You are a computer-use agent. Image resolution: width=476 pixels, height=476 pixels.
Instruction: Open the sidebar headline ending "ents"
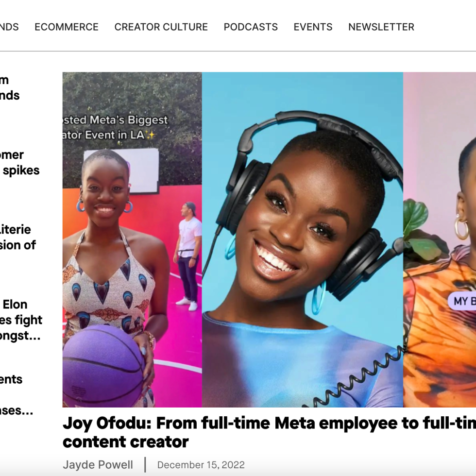coord(11,379)
